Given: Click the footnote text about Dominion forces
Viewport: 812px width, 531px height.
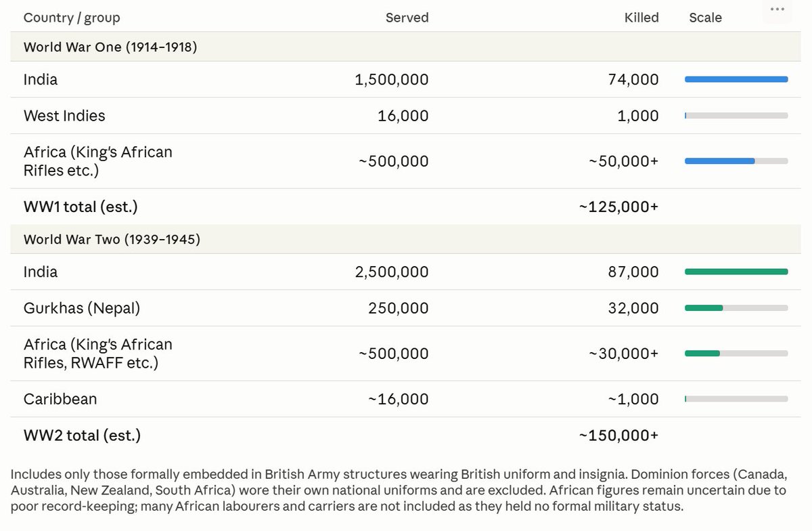Looking at the screenshot, I should tap(399, 490).
